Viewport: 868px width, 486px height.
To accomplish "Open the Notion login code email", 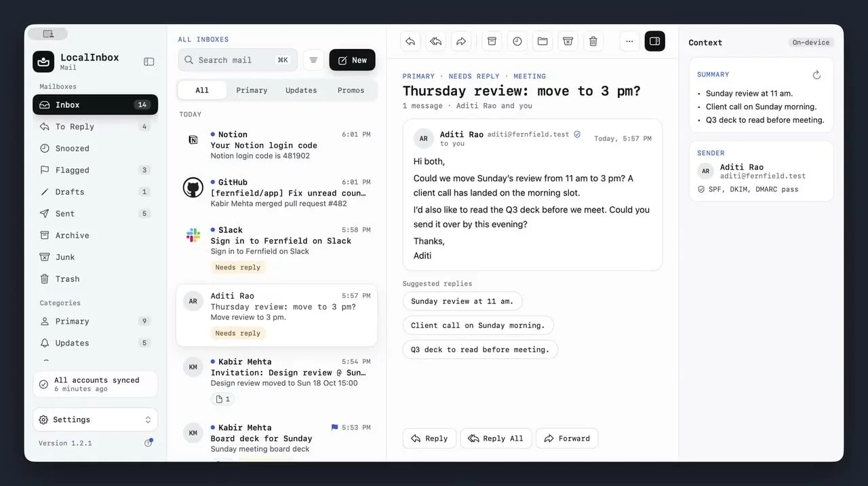I will click(x=277, y=145).
